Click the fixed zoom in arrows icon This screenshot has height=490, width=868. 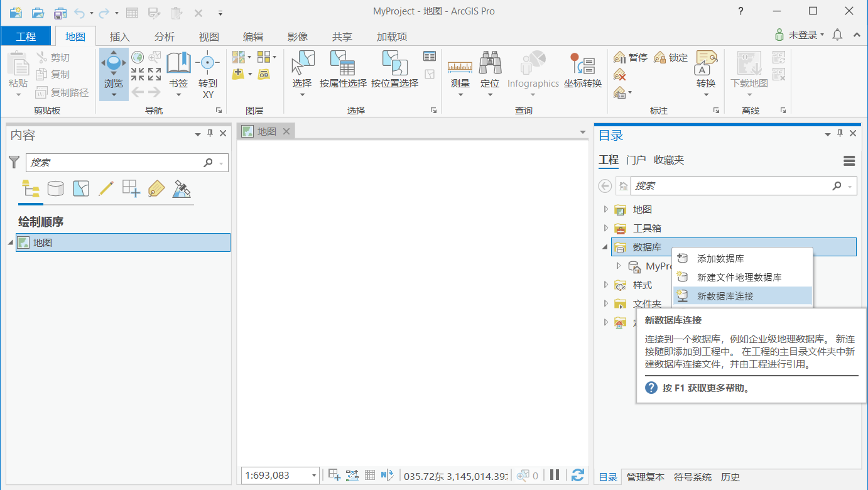[138, 74]
